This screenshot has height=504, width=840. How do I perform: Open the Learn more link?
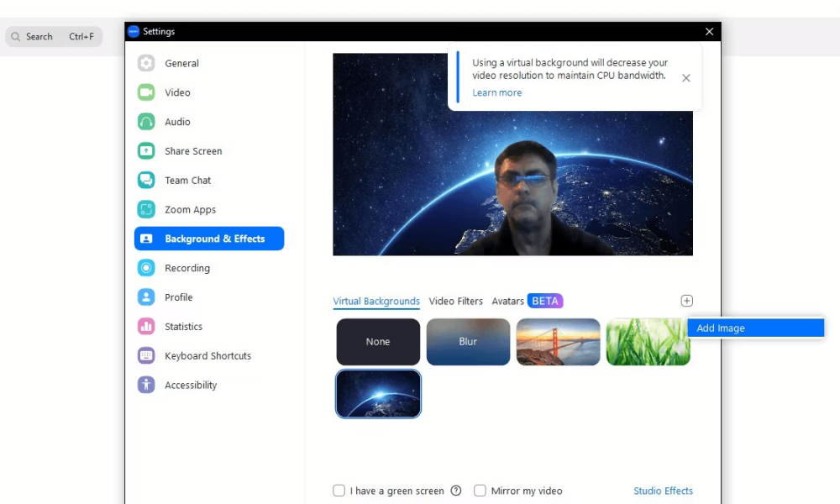point(496,92)
